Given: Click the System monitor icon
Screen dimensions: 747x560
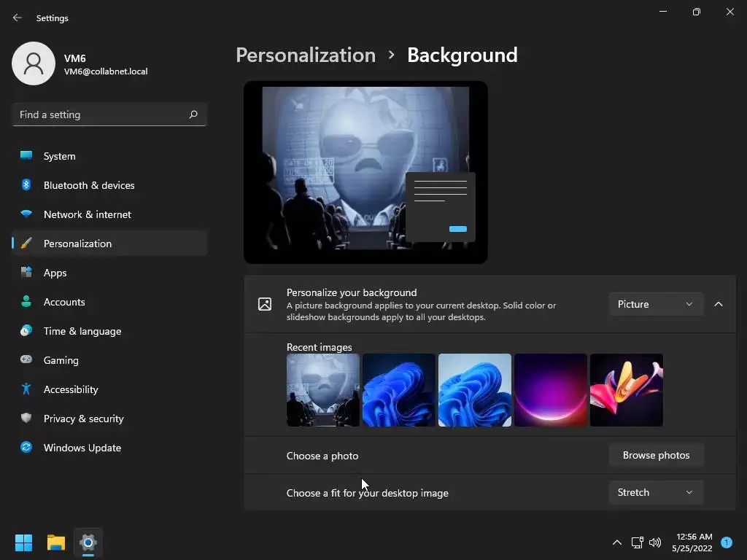Looking at the screenshot, I should (x=26, y=156).
